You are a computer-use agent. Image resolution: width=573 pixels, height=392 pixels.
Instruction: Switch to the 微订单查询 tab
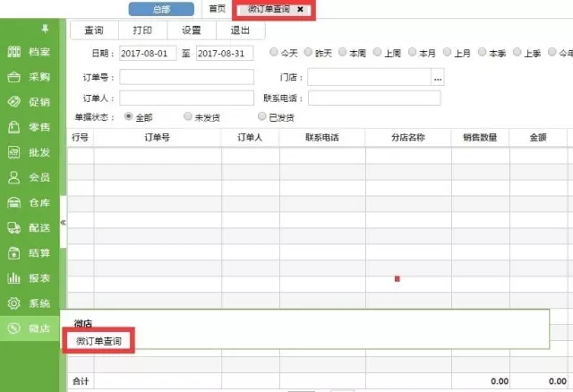tap(269, 9)
